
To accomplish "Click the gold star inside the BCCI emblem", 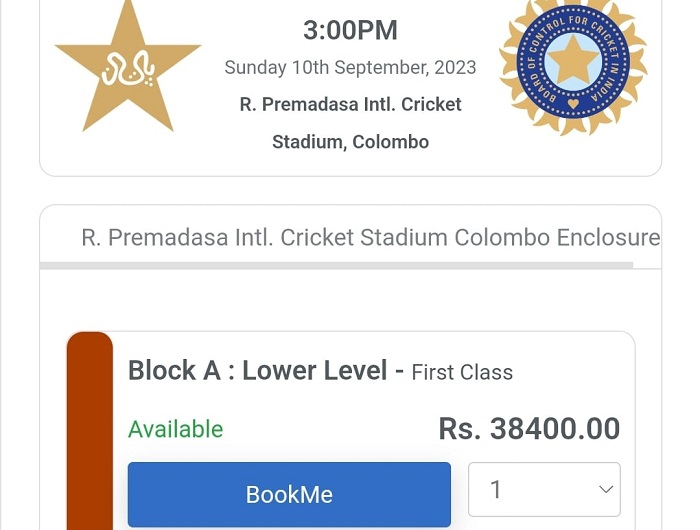I will pyautogui.click(x=573, y=61).
